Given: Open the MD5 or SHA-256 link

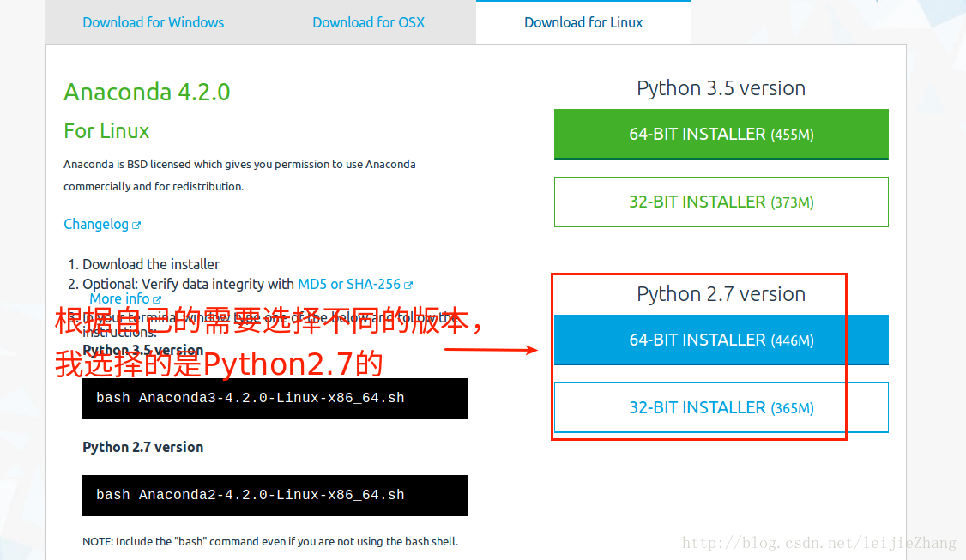Looking at the screenshot, I should 348,284.
